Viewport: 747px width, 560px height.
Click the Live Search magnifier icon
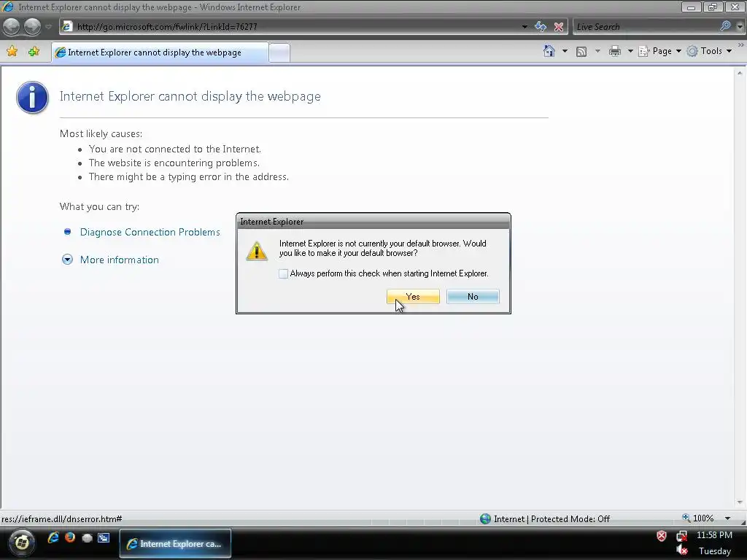[x=725, y=26]
